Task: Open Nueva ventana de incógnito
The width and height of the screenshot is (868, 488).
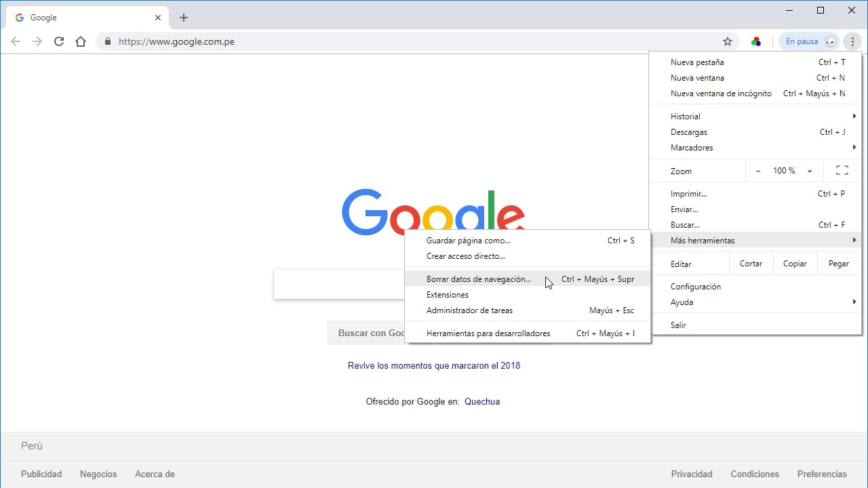Action: coord(755,94)
